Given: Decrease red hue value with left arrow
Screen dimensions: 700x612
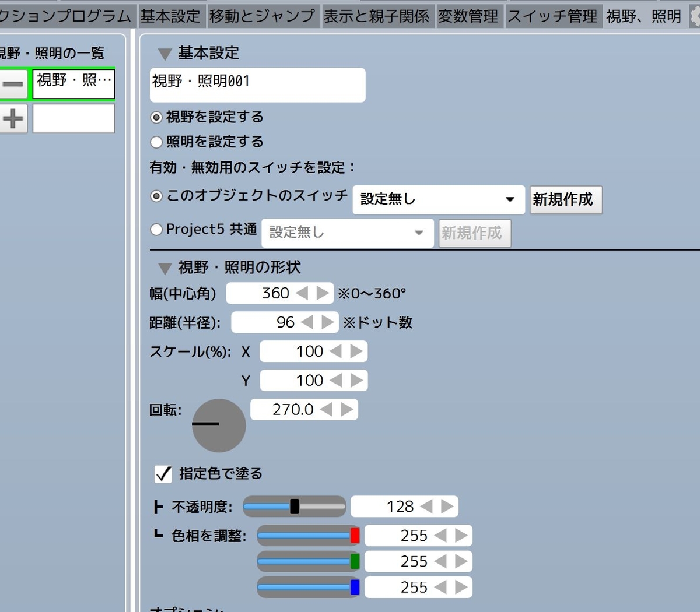Looking at the screenshot, I should click(x=440, y=536).
